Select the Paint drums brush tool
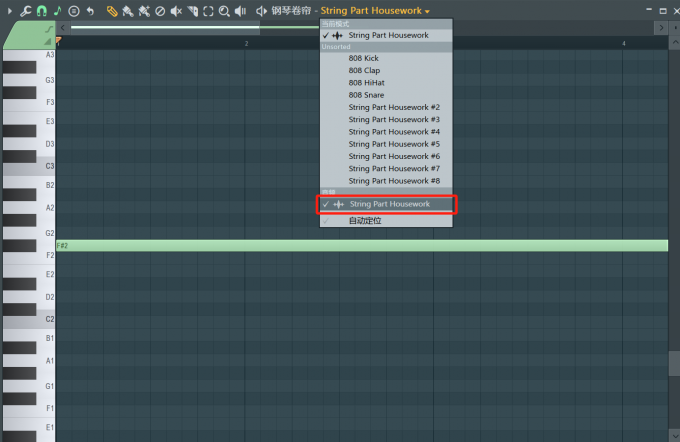Viewport: 680px width, 442px height. (x=144, y=11)
